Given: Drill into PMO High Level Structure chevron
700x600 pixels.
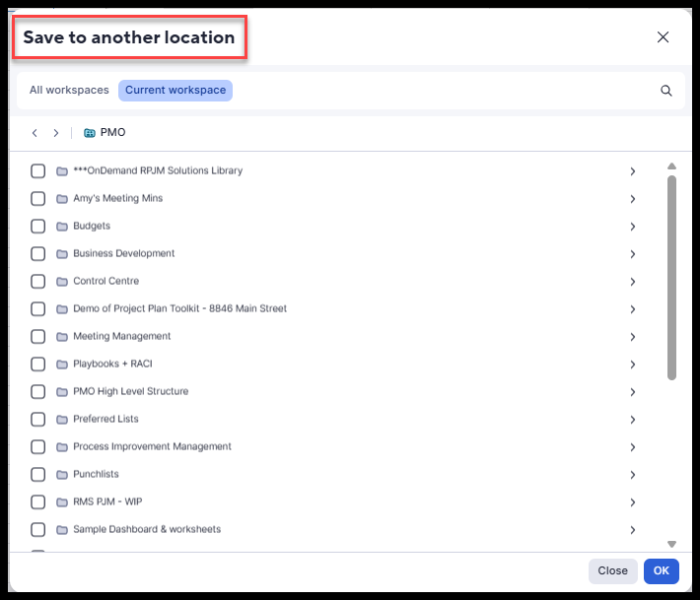Looking at the screenshot, I should [633, 392].
